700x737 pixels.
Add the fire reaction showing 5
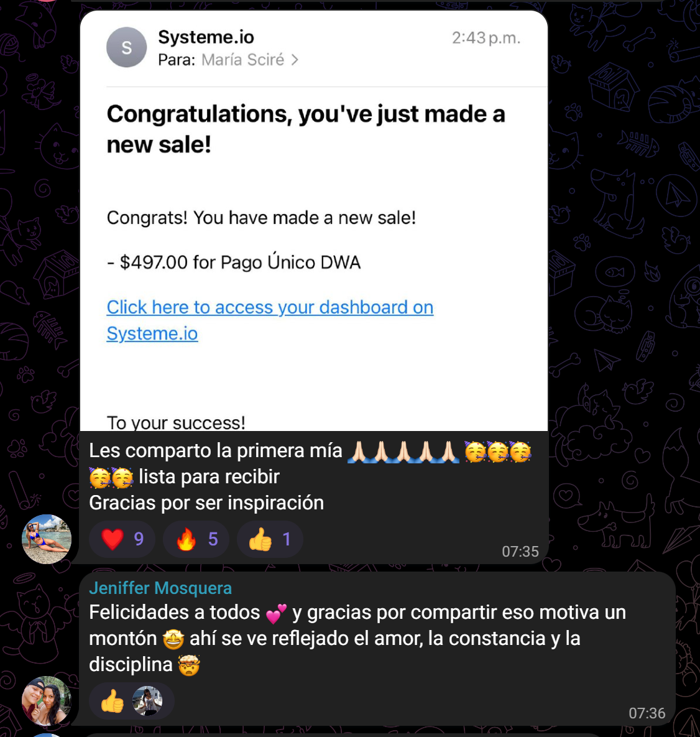(196, 539)
